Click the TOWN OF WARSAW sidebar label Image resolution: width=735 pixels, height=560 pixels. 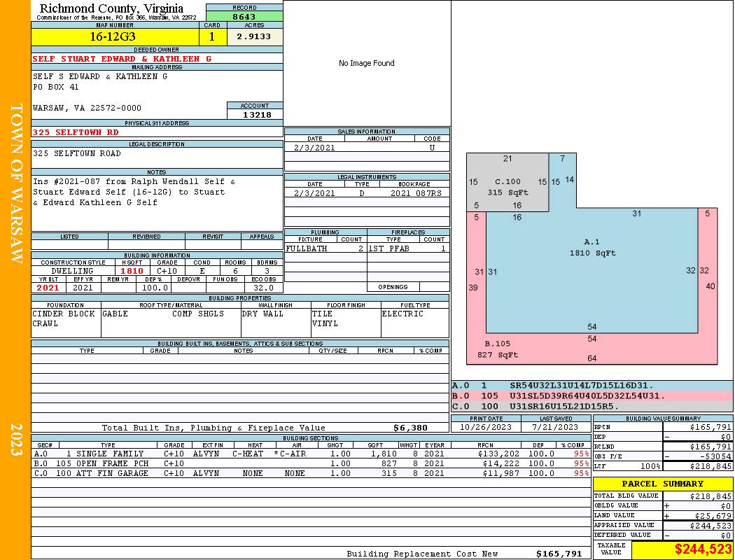pyautogui.click(x=16, y=183)
